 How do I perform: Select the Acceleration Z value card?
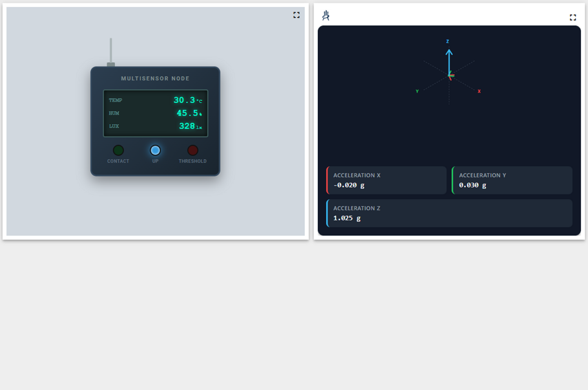449,213
